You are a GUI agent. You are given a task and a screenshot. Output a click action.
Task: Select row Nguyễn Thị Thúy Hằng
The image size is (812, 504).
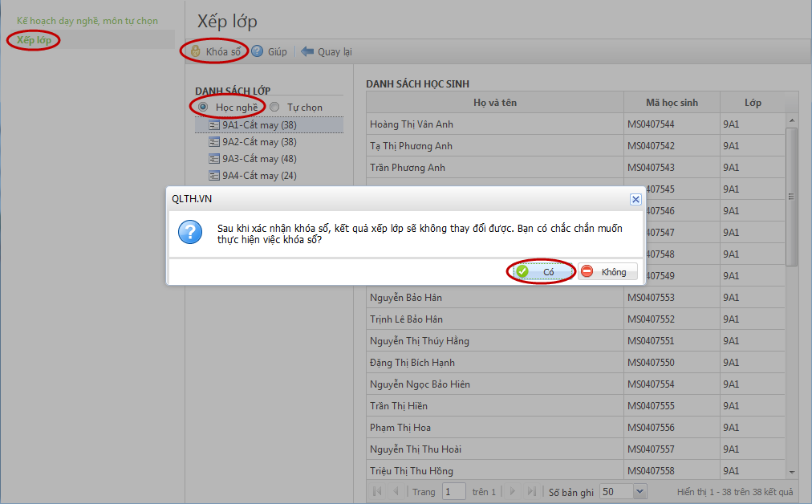pos(576,341)
